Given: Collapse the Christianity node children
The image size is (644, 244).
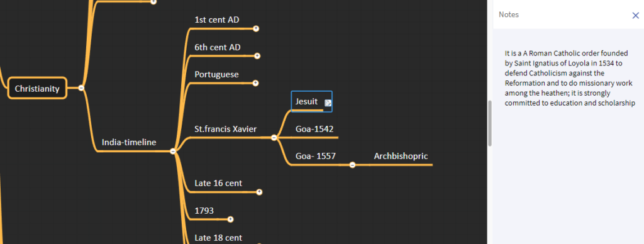Looking at the screenshot, I should pyautogui.click(x=81, y=87).
